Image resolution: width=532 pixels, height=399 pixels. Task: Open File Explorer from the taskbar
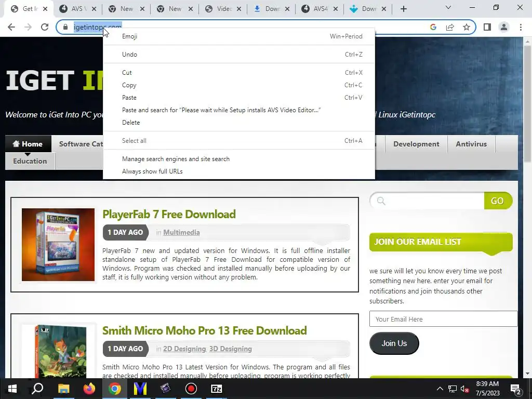(63, 389)
